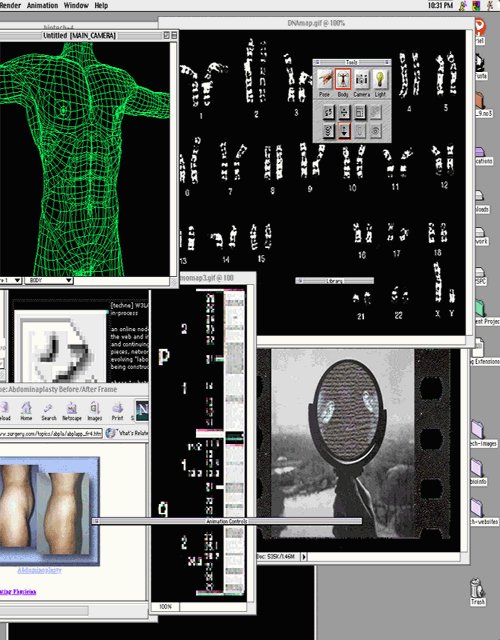
Task: Click the green wireframe torso in camera view
Action: pos(84,159)
